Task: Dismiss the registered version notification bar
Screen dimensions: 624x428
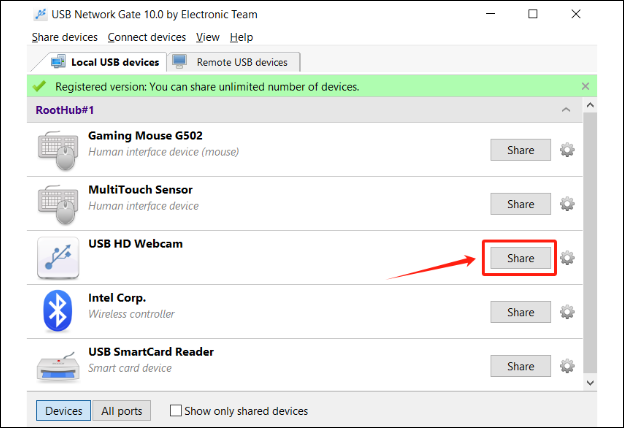Action: [585, 86]
